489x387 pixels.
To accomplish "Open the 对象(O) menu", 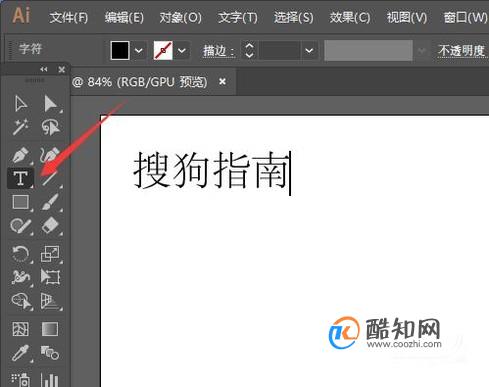I will coord(180,17).
